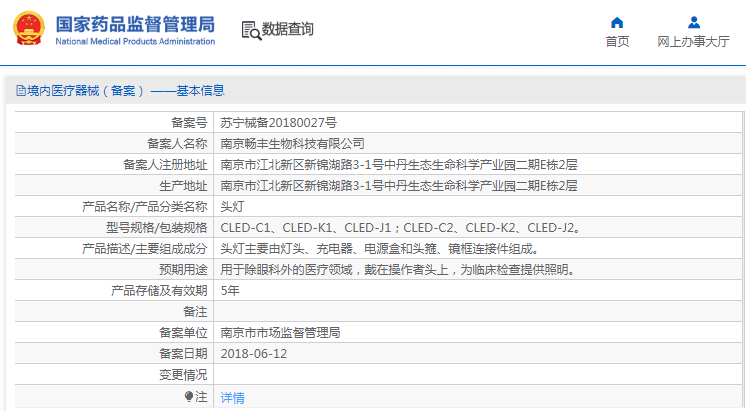Click the lightbulb icon beside 注
This screenshot has width=746, height=411.
188,397
